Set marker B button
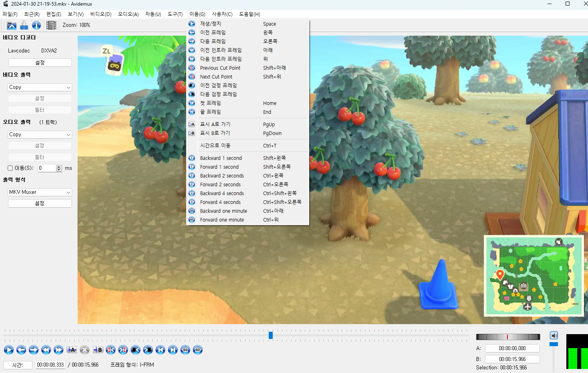The height and width of the screenshot is (373, 588). 98,350
